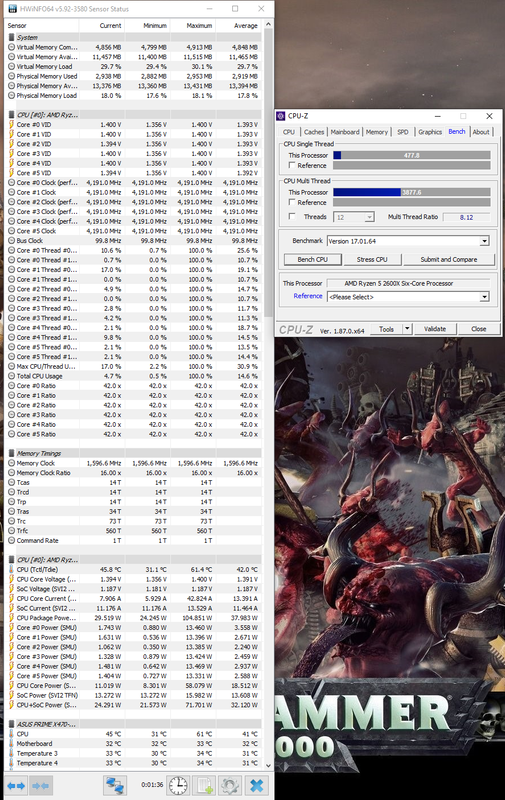Click the Command Rate row icon
This screenshot has width=505, height=800.
point(12,540)
